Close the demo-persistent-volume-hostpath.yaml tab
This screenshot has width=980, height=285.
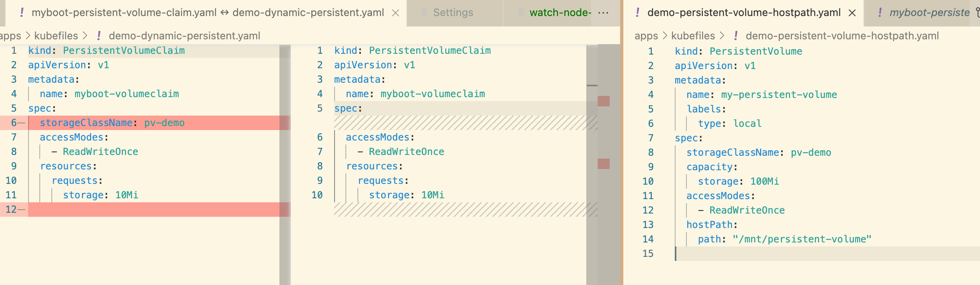pyautogui.click(x=852, y=13)
